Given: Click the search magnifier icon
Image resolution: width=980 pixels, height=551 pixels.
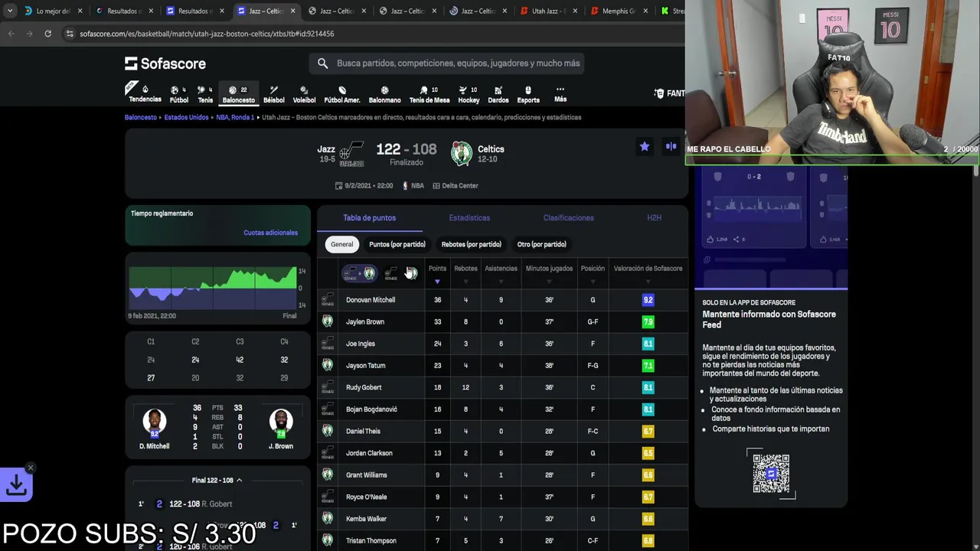Looking at the screenshot, I should pos(322,64).
